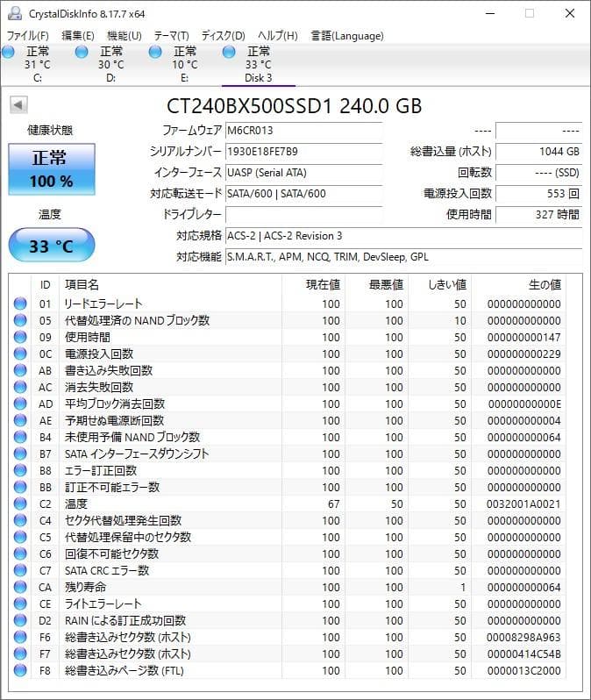
Task: Click the 項目名 column header
Action: [x=170, y=284]
